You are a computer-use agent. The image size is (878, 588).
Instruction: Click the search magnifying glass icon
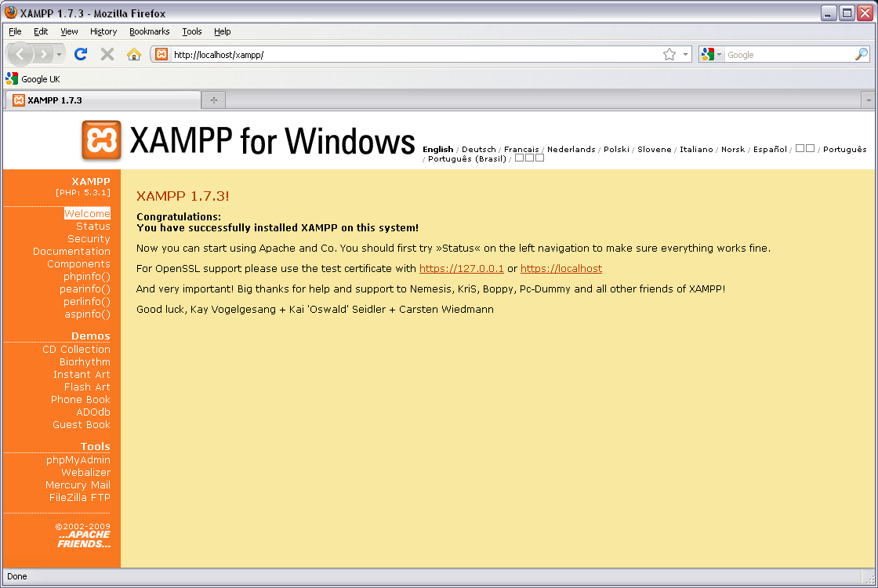861,54
